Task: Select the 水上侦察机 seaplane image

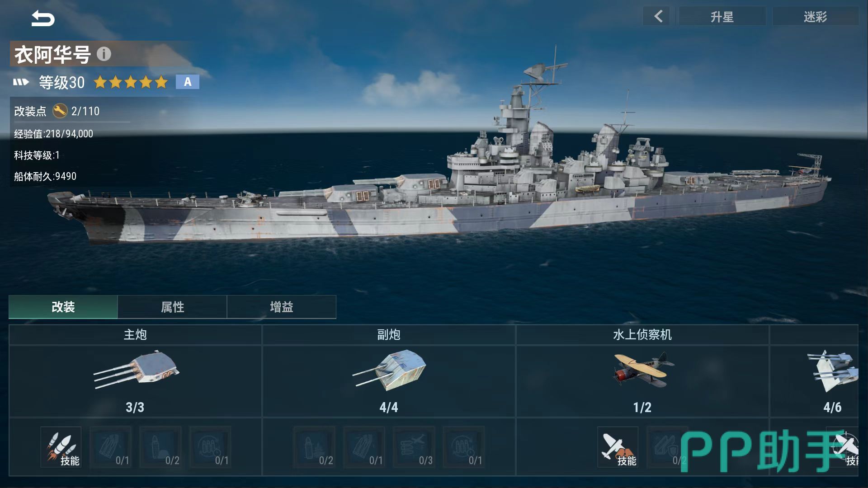Action: pyautogui.click(x=643, y=370)
